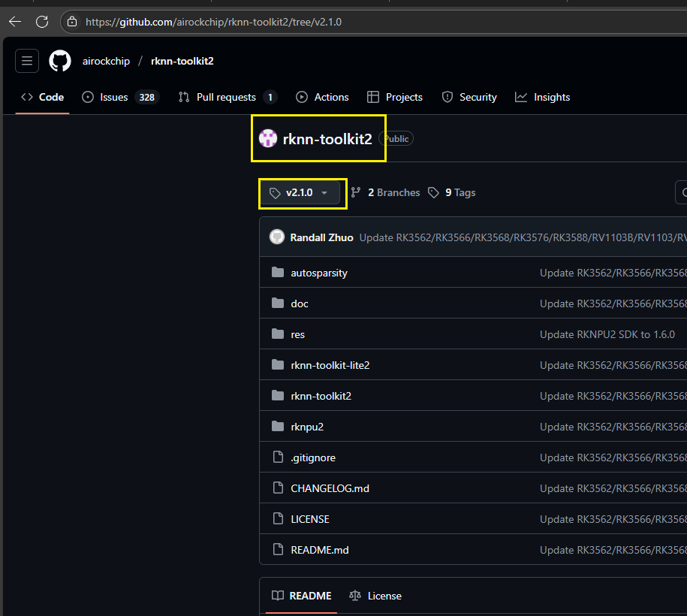
Task: Open the autosparsity folder
Action: (319, 273)
